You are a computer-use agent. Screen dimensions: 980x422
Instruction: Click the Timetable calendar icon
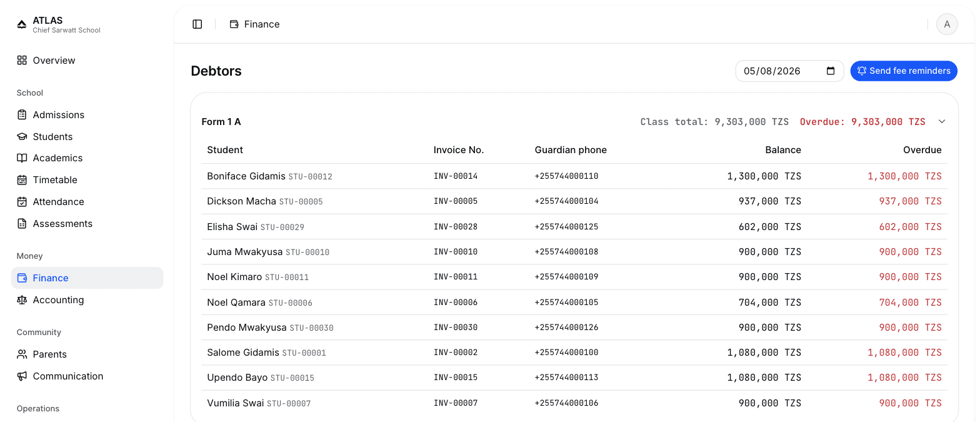pyautogui.click(x=22, y=180)
